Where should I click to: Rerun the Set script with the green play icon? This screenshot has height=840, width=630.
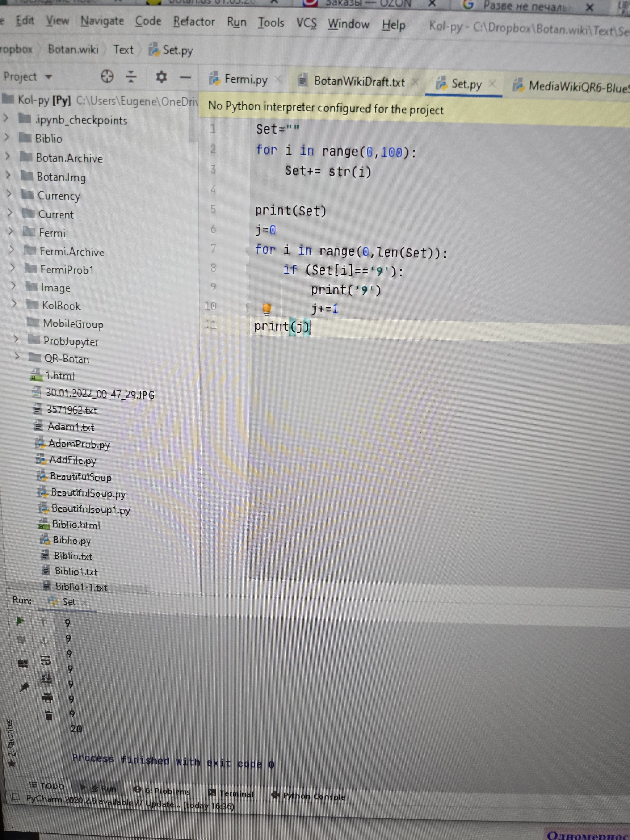coord(21,621)
